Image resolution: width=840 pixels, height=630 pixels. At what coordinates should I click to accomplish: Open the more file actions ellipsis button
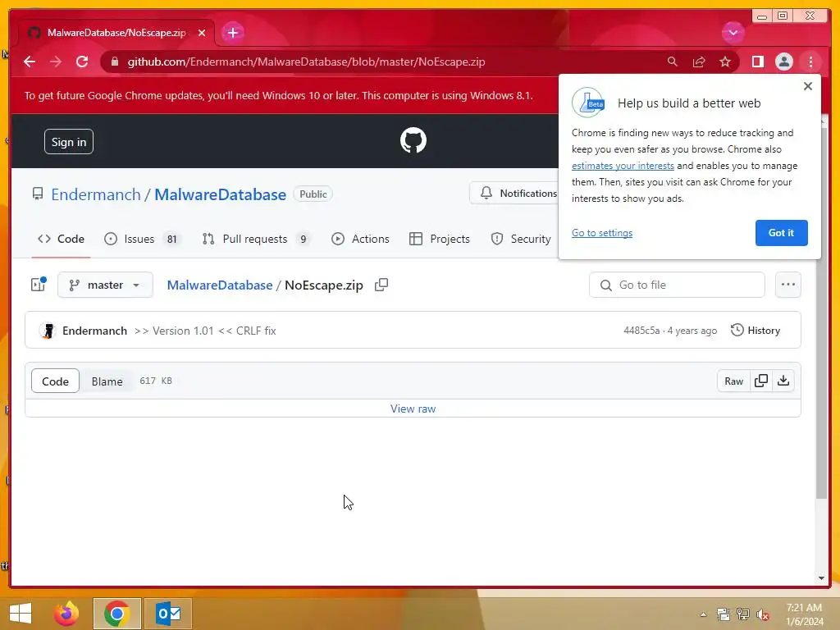(788, 285)
